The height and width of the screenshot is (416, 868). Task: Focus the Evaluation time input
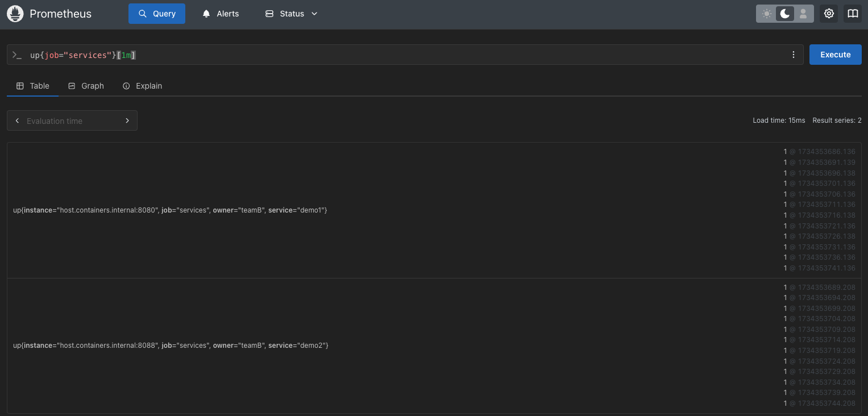tap(72, 120)
